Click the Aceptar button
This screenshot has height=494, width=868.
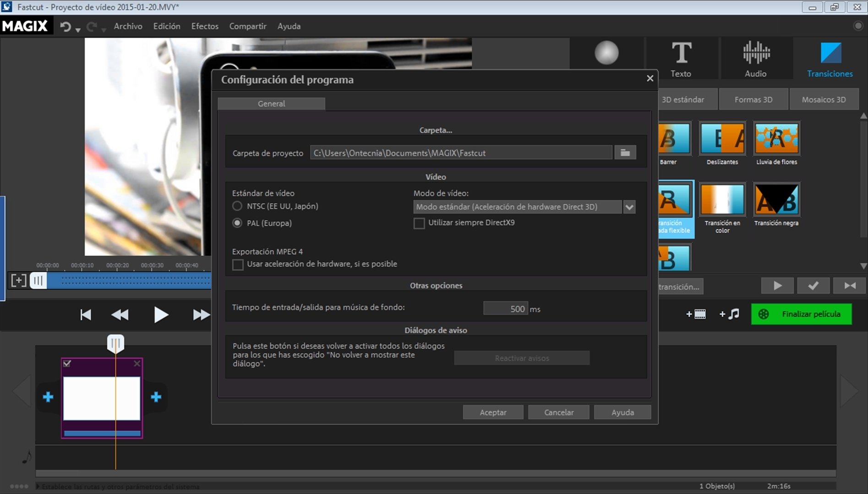tap(493, 412)
